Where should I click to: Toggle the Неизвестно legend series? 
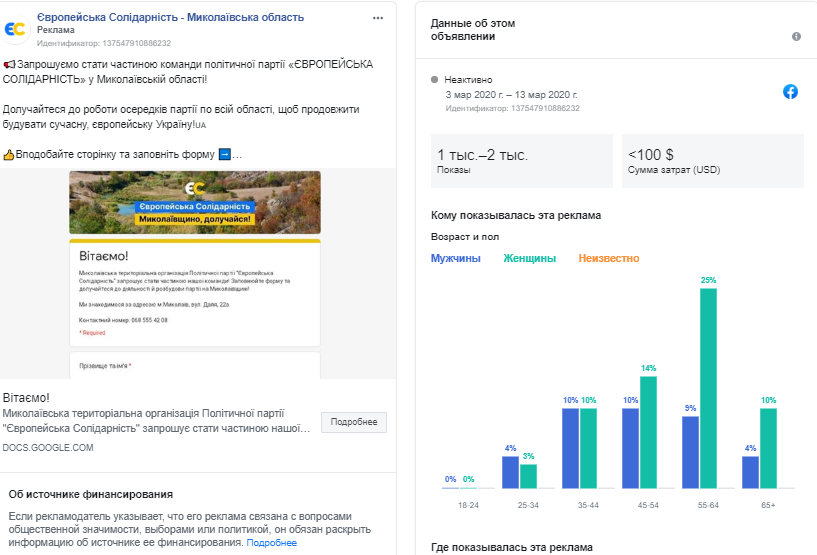608,258
